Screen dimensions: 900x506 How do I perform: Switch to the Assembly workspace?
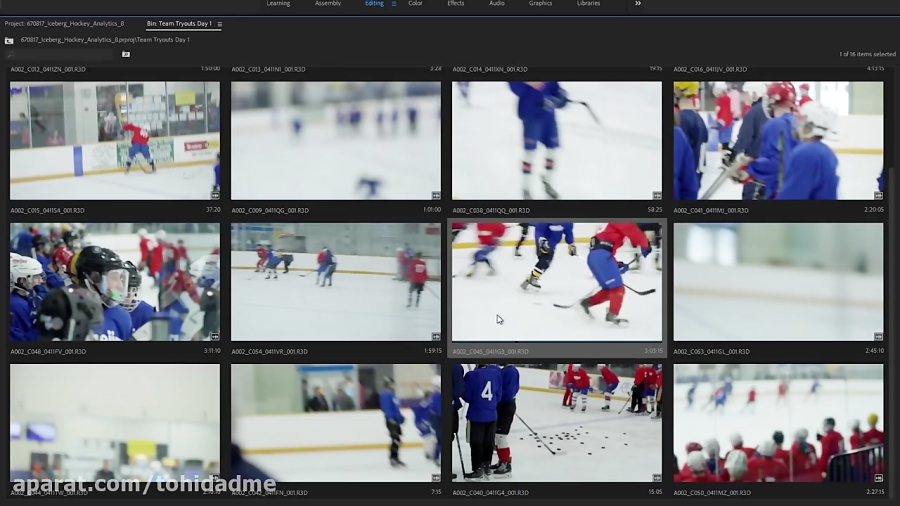pyautogui.click(x=328, y=3)
